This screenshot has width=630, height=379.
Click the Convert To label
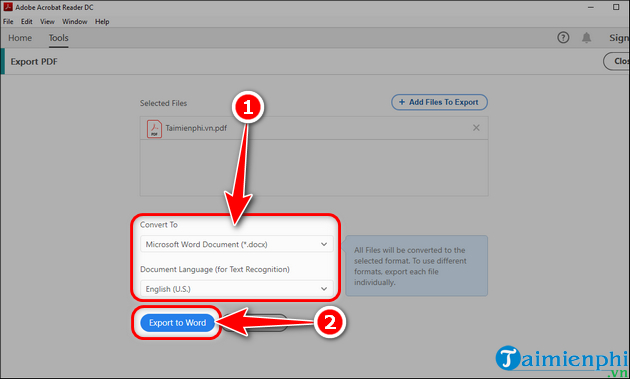159,225
